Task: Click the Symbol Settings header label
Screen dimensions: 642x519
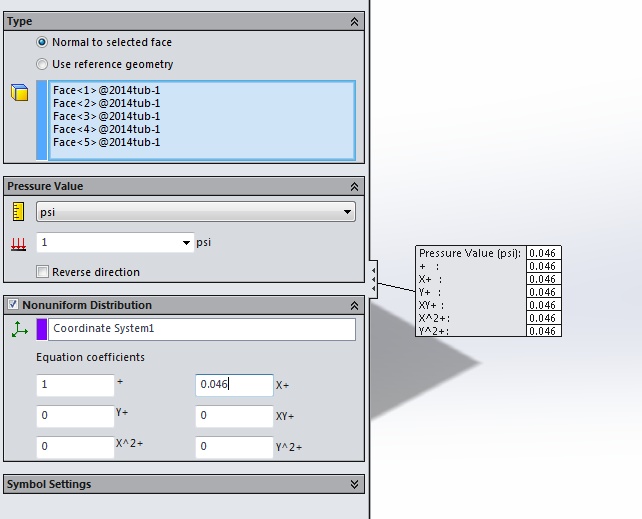Action: pyautogui.click(x=49, y=484)
